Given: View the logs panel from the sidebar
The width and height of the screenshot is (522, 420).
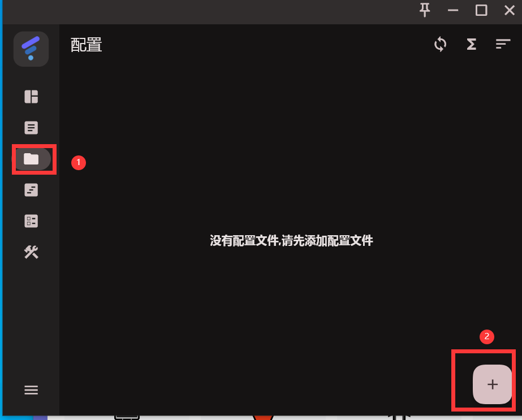Looking at the screenshot, I should (x=31, y=190).
